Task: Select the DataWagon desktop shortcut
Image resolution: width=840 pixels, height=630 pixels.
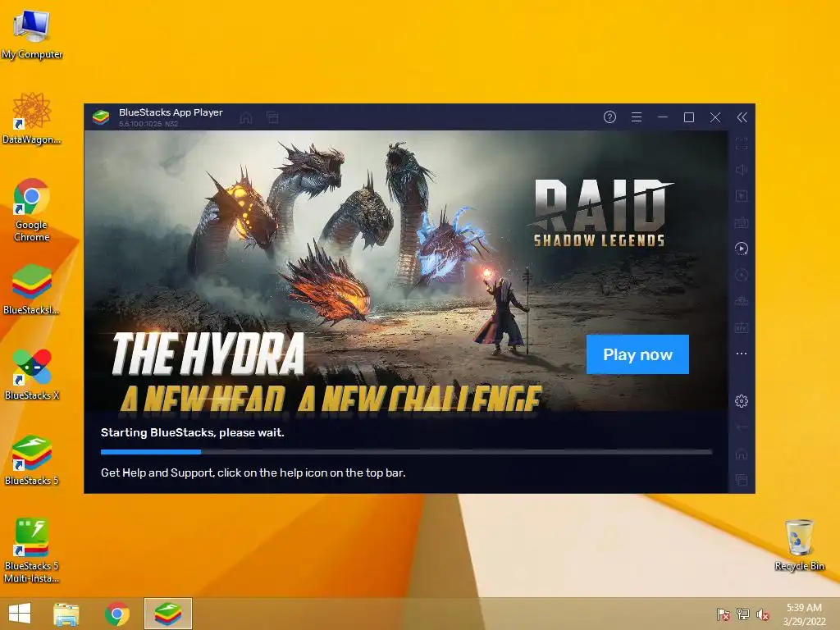Action: 32,118
